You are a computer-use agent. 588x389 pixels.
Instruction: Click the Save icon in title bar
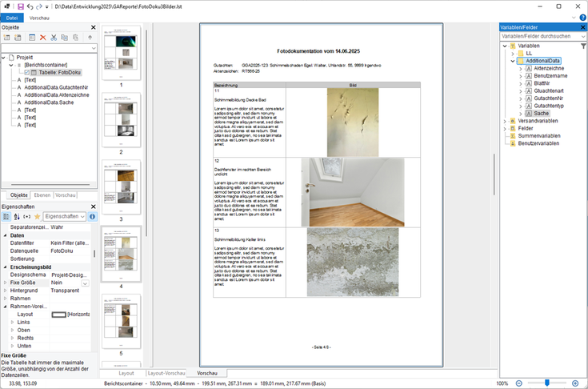point(20,6)
